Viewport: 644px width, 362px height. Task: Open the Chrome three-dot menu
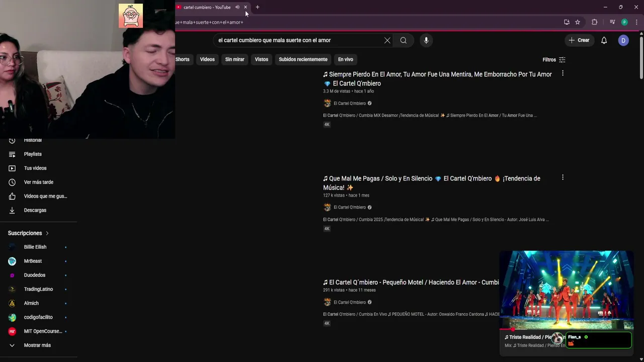point(637,22)
